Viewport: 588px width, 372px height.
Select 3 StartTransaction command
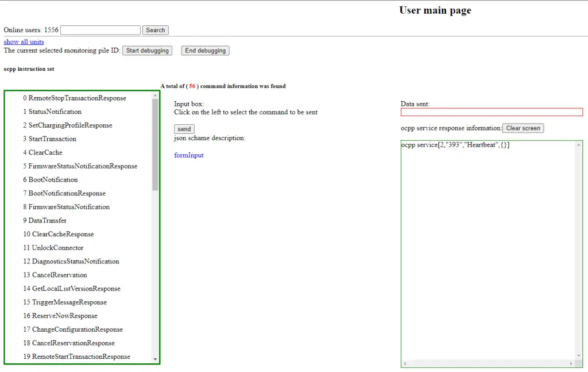tap(49, 139)
